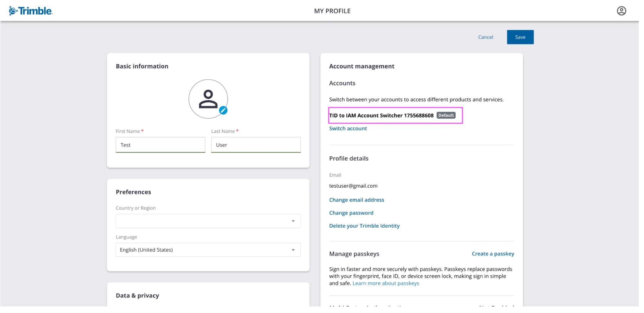Click the testuser@gmail.com email text

pos(353,186)
